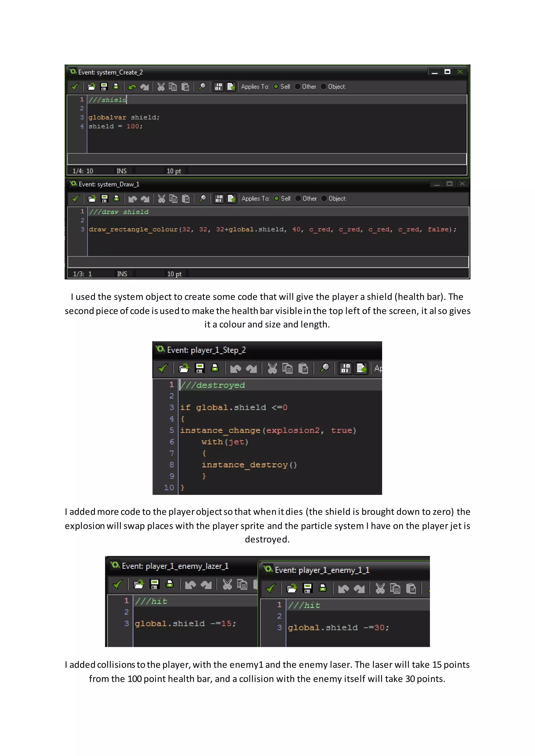This screenshot has height=756, width=535.
Task: Save icon in player_1_enemy_1_1 toolbar
Action: (307, 588)
